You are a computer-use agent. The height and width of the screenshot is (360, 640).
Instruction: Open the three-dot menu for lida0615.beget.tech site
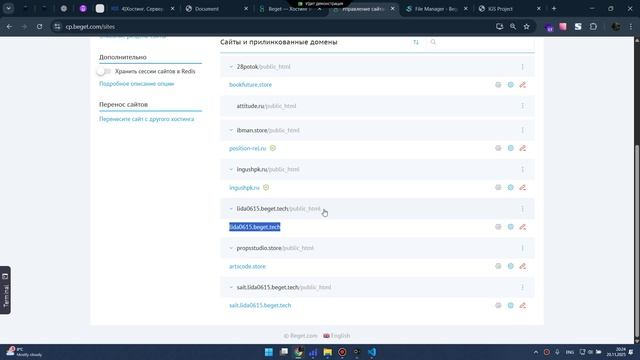point(522,209)
